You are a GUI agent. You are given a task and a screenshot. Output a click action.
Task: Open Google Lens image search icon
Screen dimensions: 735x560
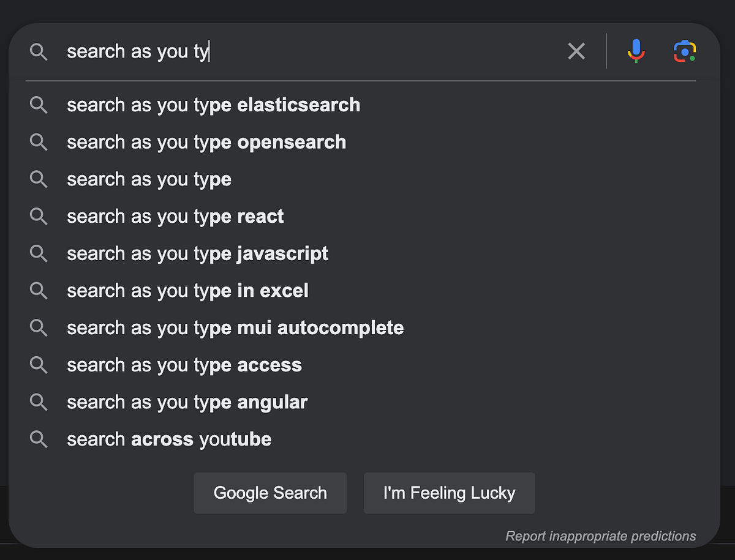(684, 51)
